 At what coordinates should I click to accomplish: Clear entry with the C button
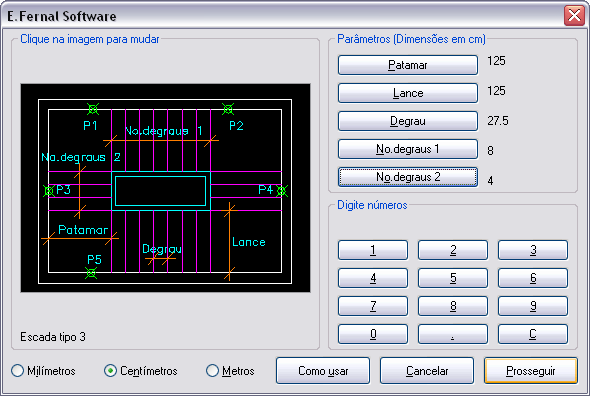[x=533, y=334]
